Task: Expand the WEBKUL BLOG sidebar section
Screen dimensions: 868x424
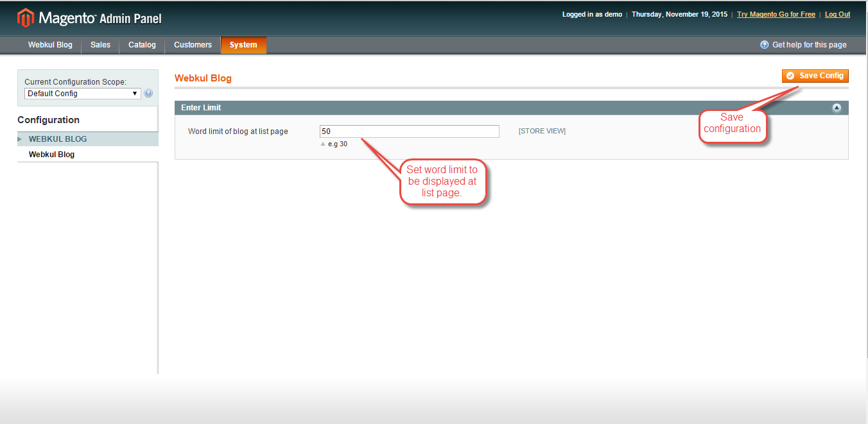Action: click(87, 139)
